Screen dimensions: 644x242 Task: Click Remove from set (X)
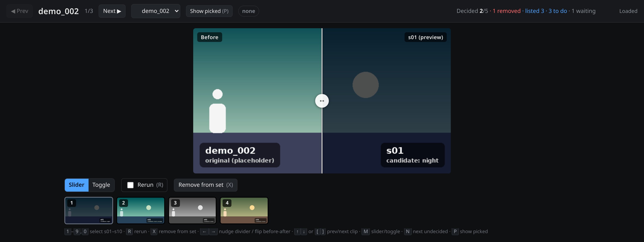[205, 185]
